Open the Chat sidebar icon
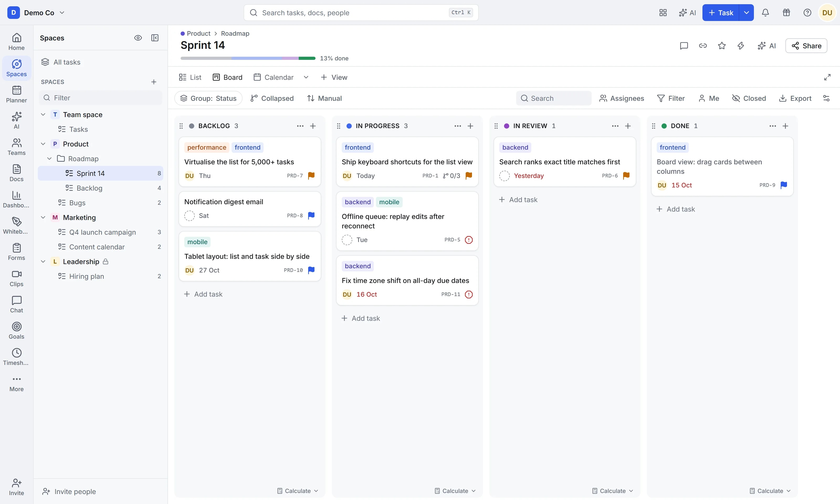Viewport: 840px width, 504px height. (16, 304)
